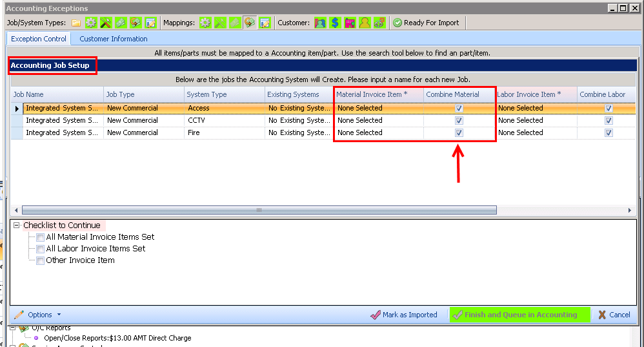Click the hammer tools icon in Job/System Types
644x347 pixels.
click(x=106, y=23)
